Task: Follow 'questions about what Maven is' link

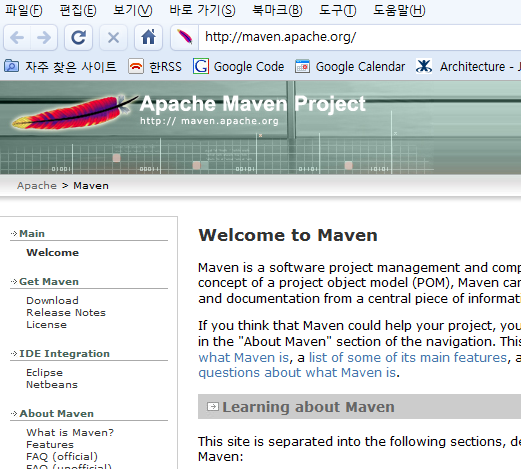Action: [x=297, y=373]
